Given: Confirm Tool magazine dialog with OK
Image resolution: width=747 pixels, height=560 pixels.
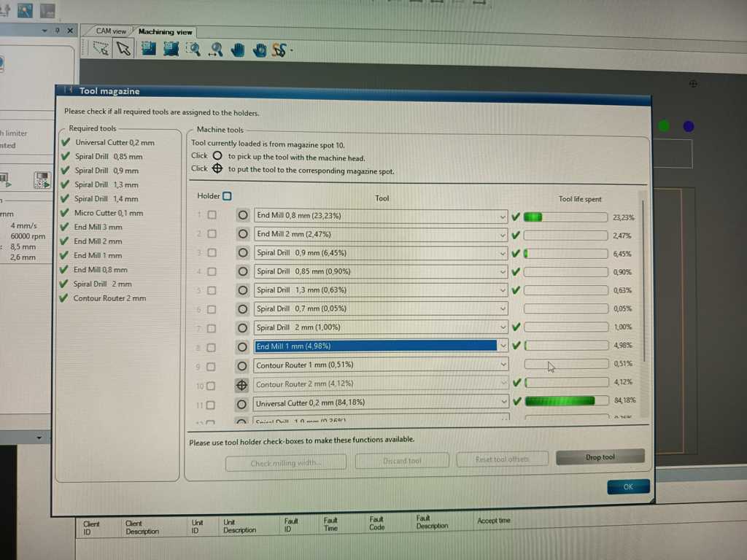Looking at the screenshot, I should tap(628, 486).
